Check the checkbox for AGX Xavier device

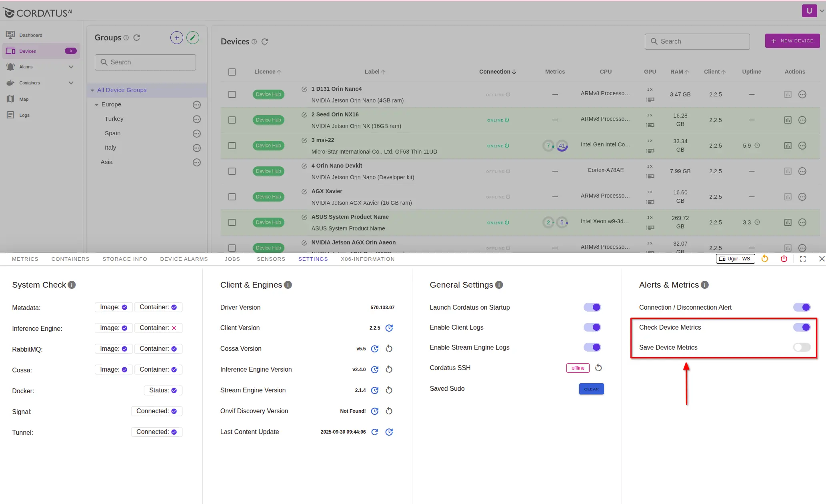tap(232, 197)
